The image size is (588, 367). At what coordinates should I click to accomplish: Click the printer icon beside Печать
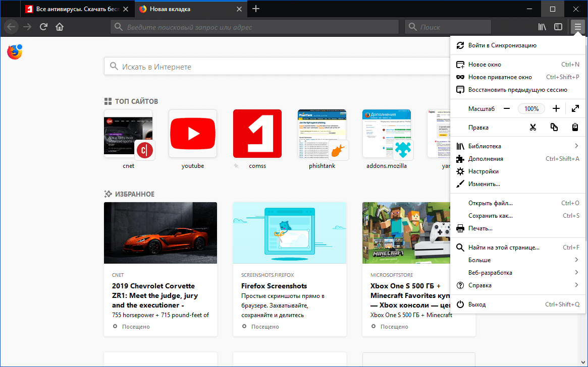[x=460, y=228]
